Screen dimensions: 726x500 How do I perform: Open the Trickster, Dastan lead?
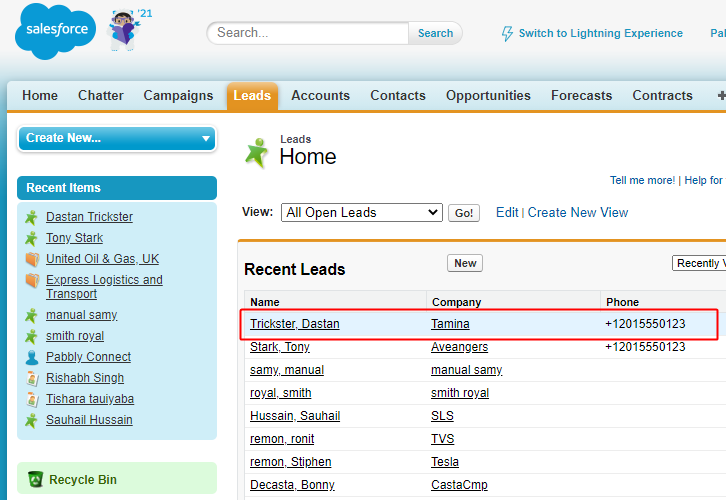pyautogui.click(x=294, y=324)
